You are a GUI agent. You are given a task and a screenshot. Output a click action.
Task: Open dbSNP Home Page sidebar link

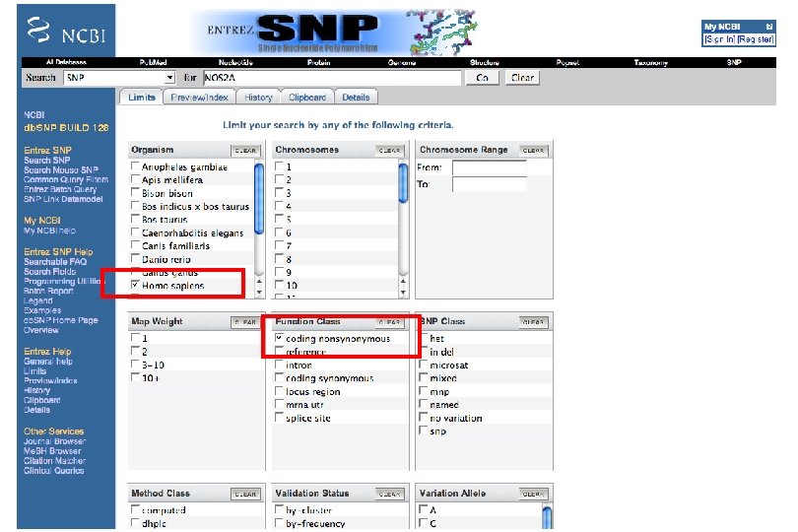click(60, 320)
